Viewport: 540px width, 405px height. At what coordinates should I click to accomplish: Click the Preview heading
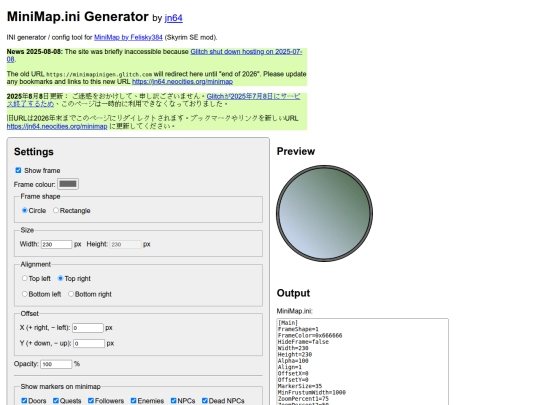pyautogui.click(x=296, y=151)
